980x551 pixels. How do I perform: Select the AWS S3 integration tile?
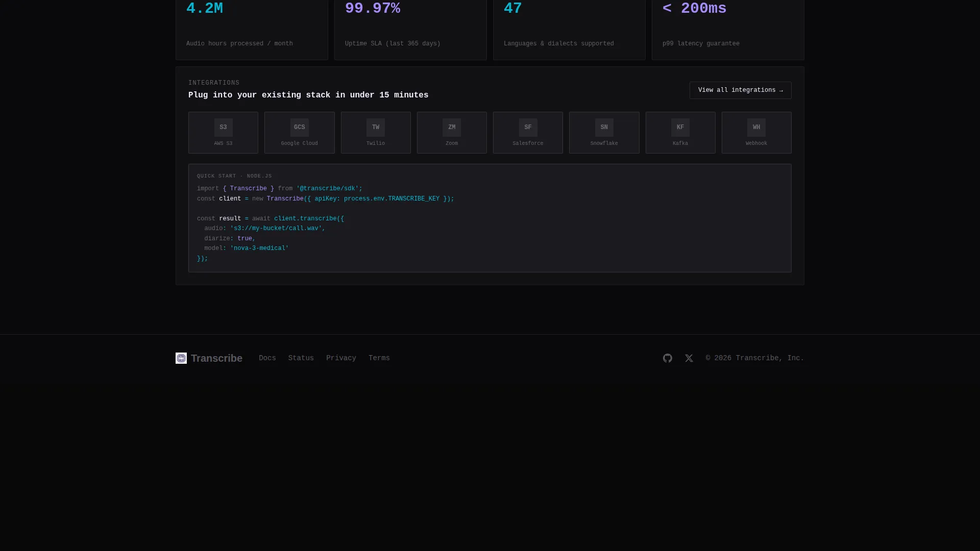click(x=223, y=133)
